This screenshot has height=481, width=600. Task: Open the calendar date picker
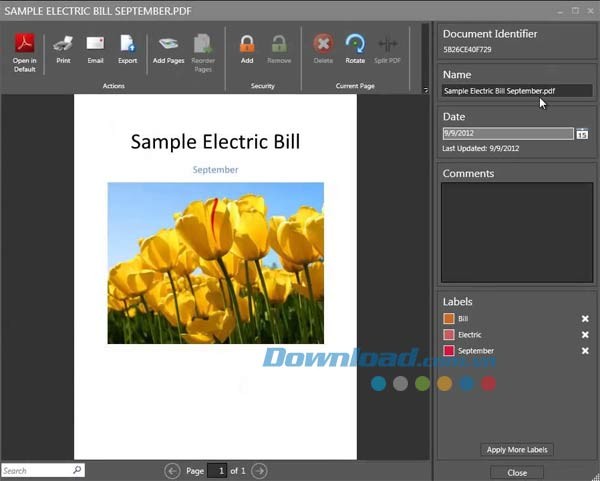[582, 134]
